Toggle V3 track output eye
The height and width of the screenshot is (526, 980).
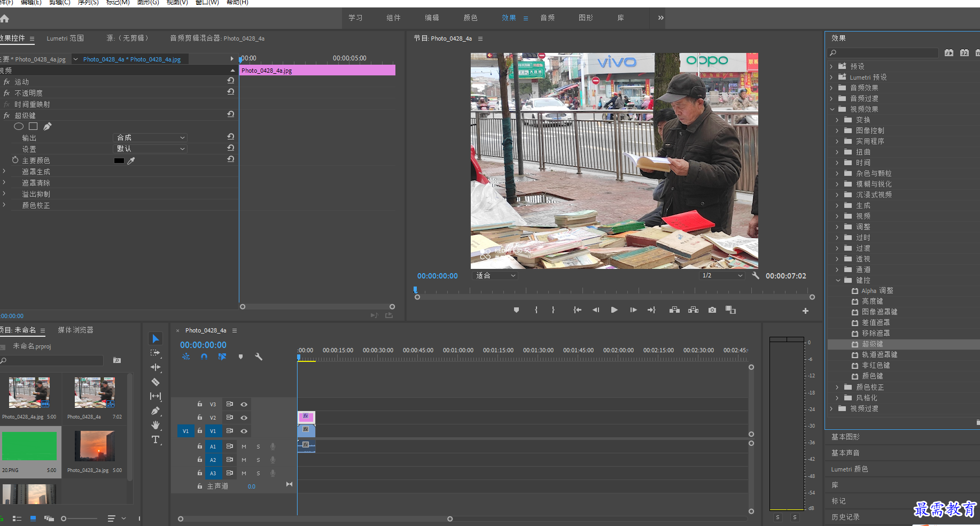point(244,405)
